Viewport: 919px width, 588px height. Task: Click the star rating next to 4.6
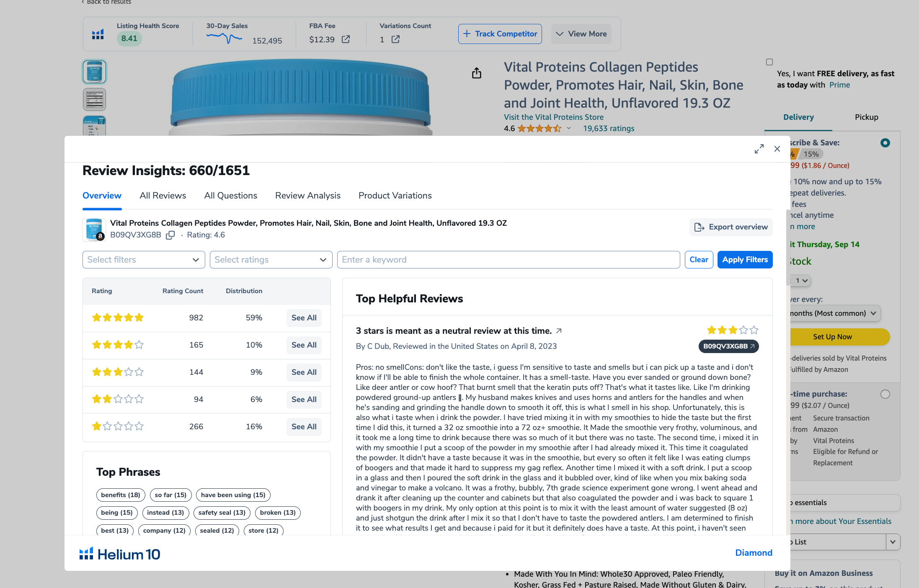[x=540, y=129]
